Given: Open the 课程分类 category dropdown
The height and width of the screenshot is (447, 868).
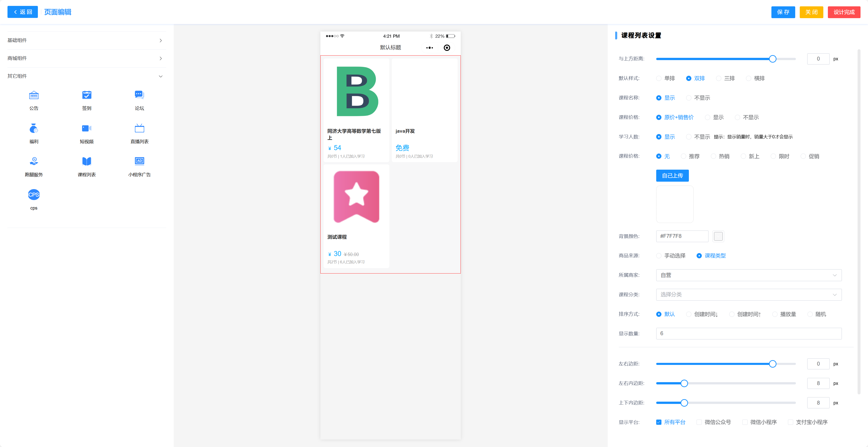Looking at the screenshot, I should (748, 295).
